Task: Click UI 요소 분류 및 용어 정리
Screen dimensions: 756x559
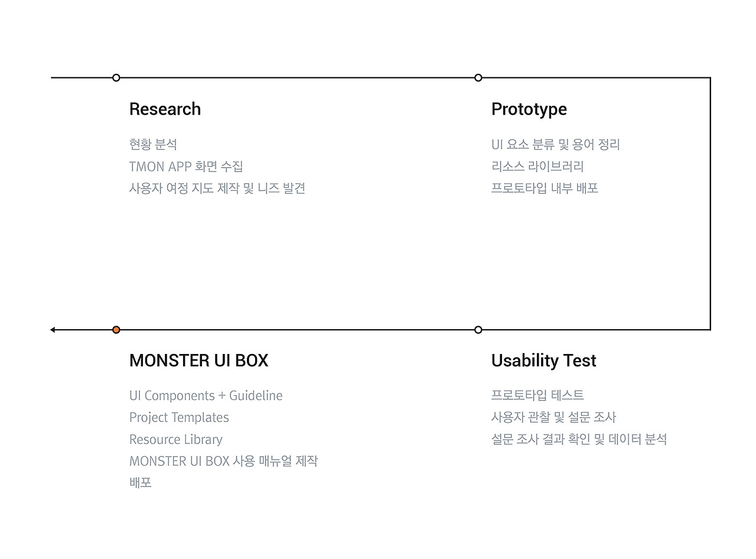Action: [x=555, y=144]
